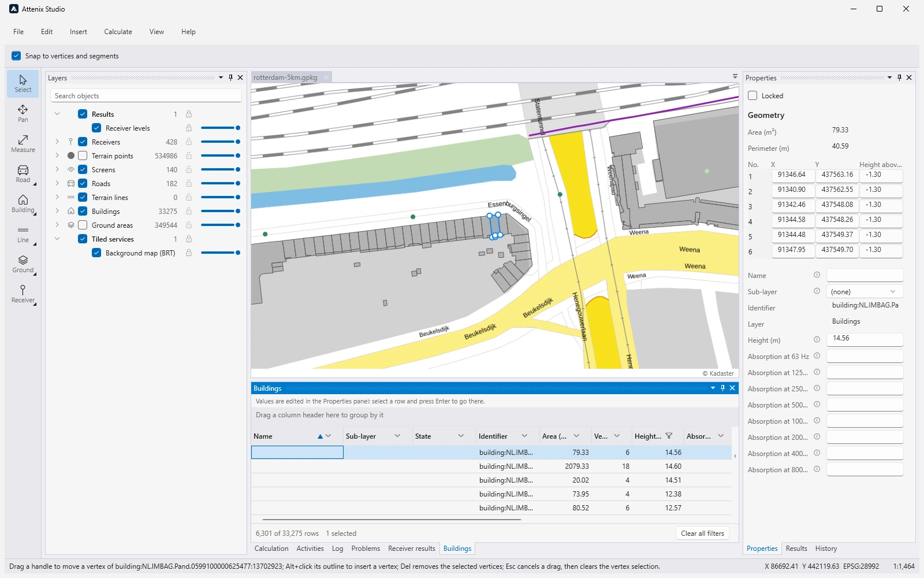The width and height of the screenshot is (924, 578).
Task: Close the Layers panel
Action: click(240, 77)
